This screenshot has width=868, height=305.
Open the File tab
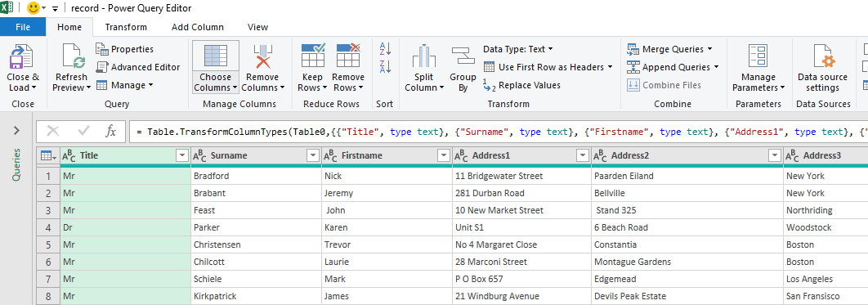tap(23, 27)
